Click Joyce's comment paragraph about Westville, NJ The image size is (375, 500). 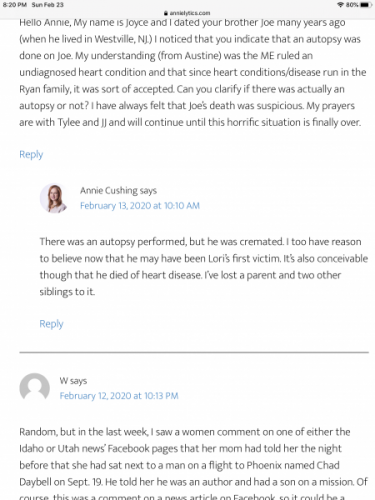(x=193, y=72)
